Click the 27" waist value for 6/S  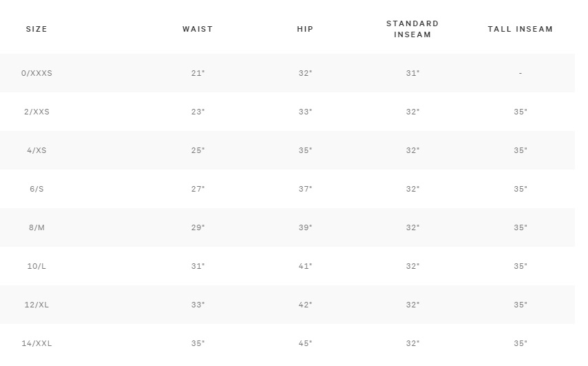[x=198, y=189]
